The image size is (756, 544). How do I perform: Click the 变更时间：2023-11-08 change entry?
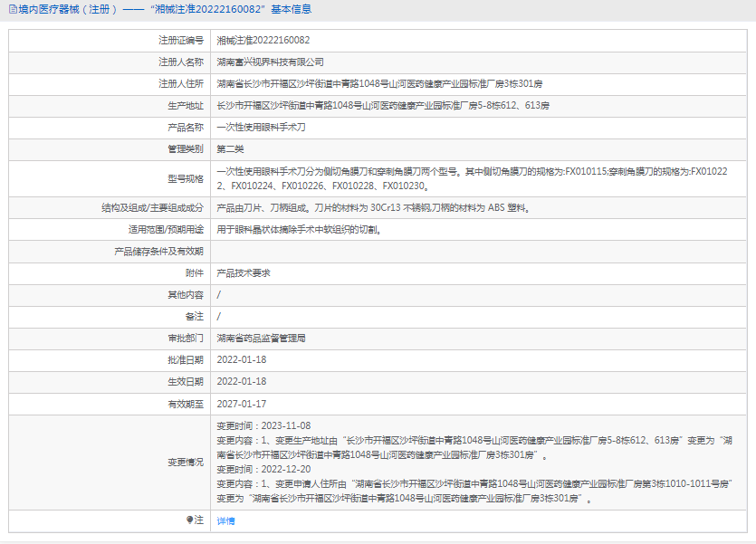pyautogui.click(x=263, y=425)
